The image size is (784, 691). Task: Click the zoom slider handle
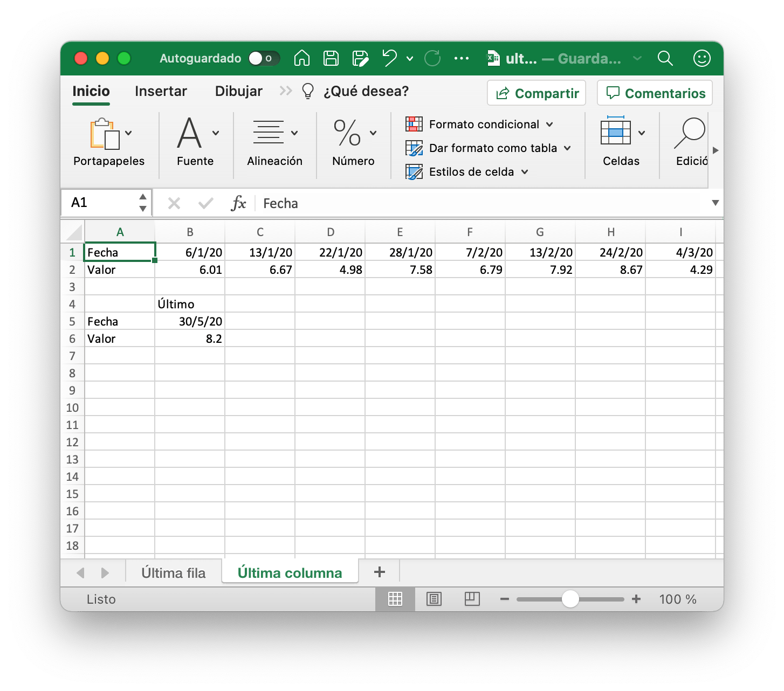[x=570, y=599]
